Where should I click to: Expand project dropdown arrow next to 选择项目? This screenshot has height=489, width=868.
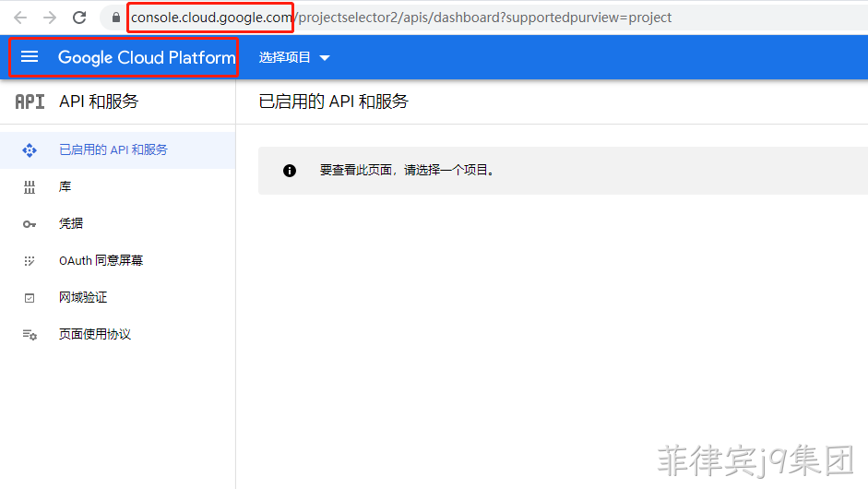tap(325, 58)
